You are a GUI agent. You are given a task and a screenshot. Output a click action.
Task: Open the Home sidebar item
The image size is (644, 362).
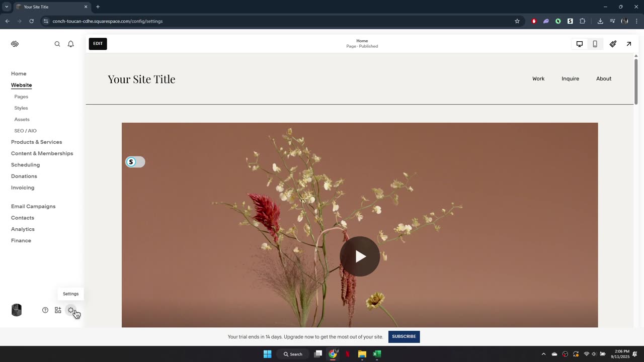(x=19, y=73)
